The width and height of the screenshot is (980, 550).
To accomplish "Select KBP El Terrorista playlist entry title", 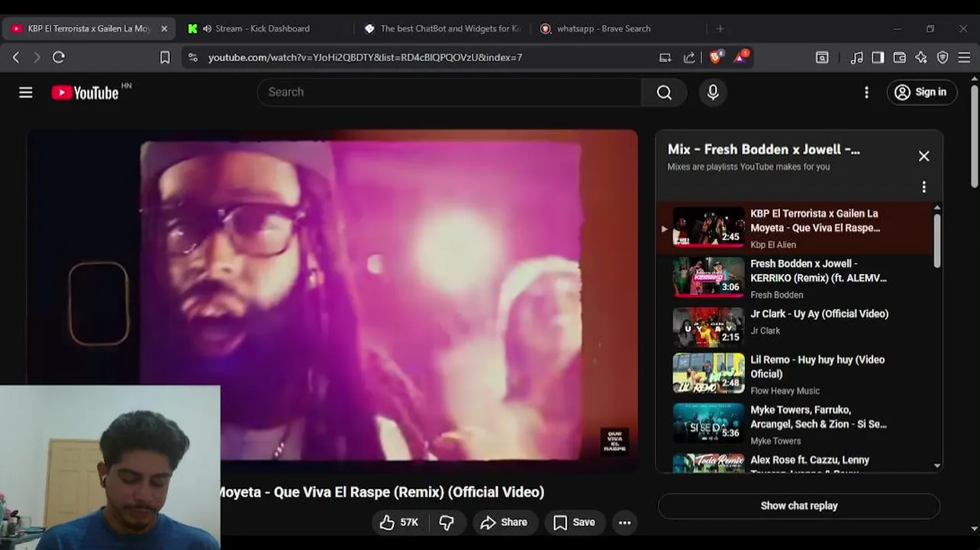I will click(x=815, y=221).
